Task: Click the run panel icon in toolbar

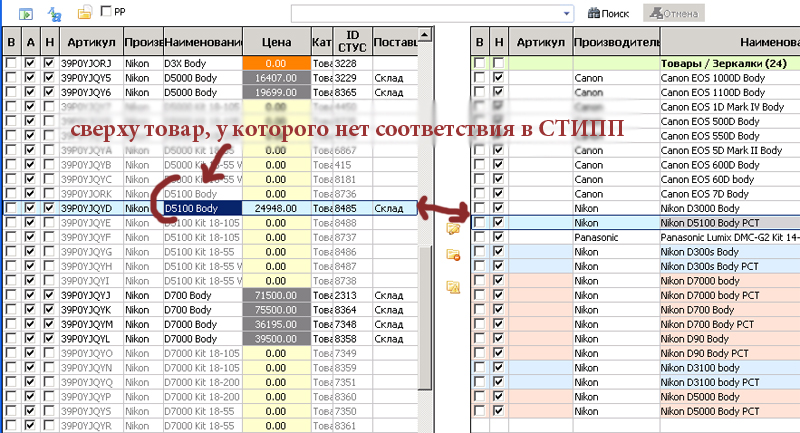Action: (26, 13)
